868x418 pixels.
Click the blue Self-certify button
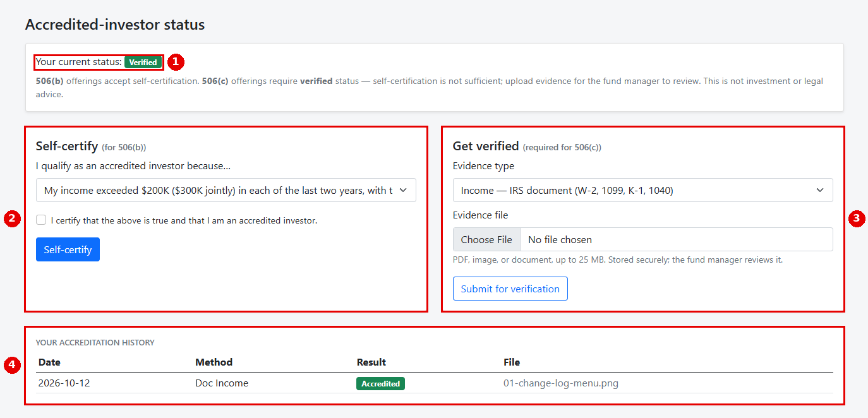pyautogui.click(x=68, y=249)
